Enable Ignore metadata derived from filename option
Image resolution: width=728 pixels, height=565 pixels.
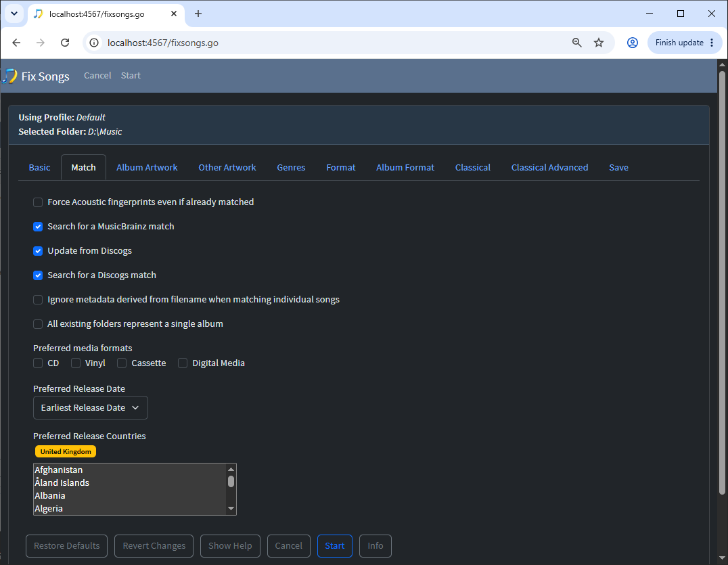coord(38,300)
